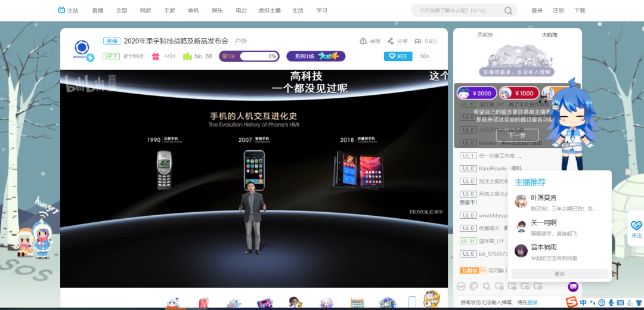Switch to the 大航海 tab
Image resolution: width=644 pixels, height=310 pixels.
click(x=549, y=35)
